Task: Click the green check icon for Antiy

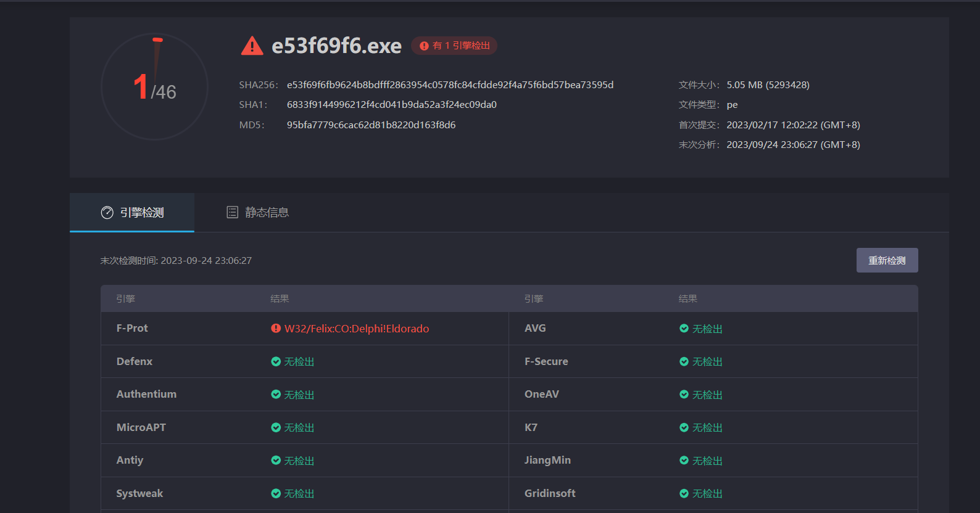Action: [276, 461]
